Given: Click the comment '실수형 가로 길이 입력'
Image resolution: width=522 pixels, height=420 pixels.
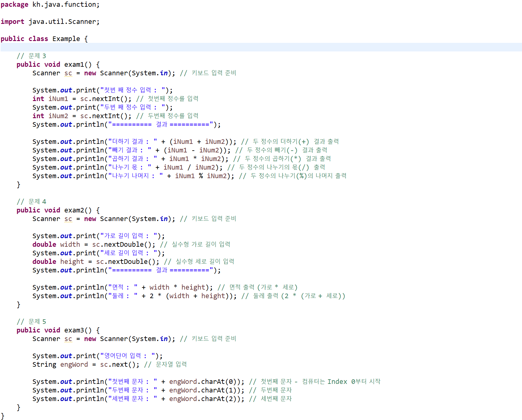Looking at the screenshot, I should tap(201, 245).
